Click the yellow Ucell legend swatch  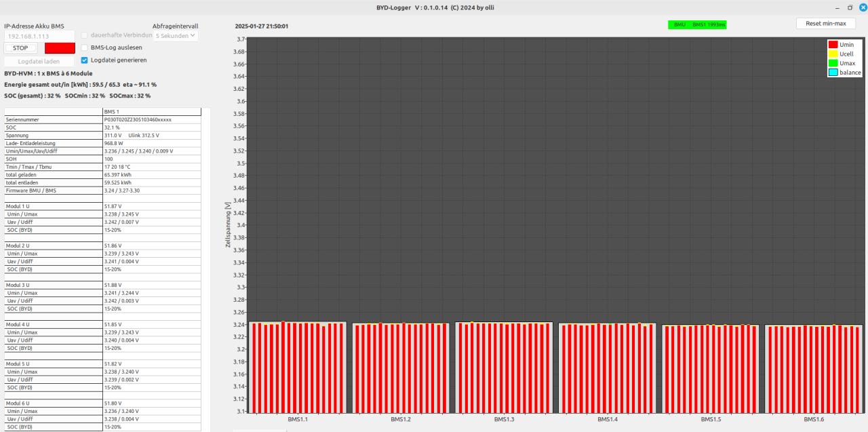pos(832,54)
